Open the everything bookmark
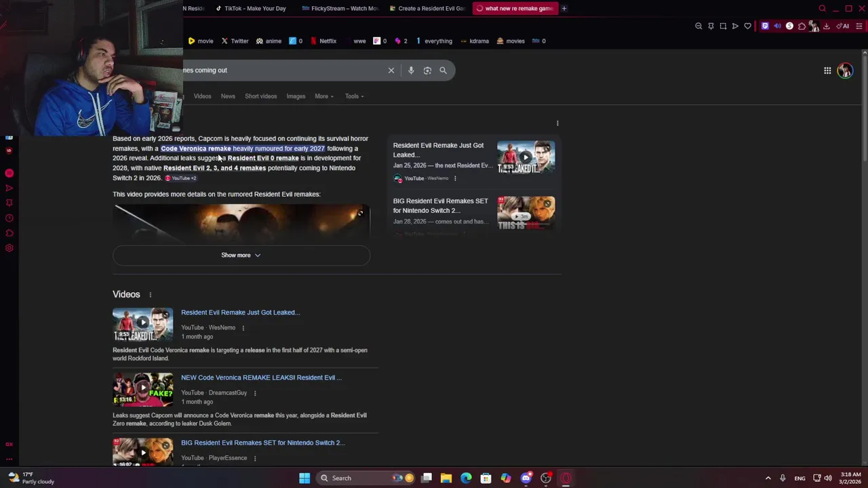This screenshot has width=868, height=488. coord(433,41)
